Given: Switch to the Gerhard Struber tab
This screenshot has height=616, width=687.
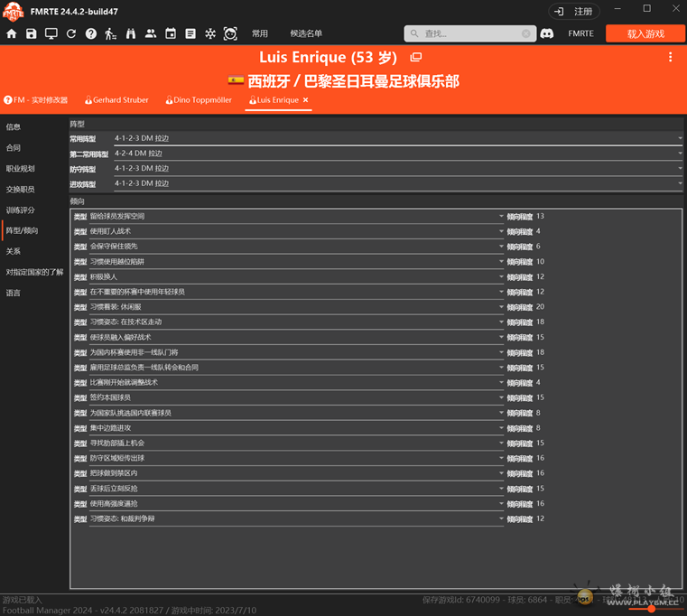Looking at the screenshot, I should coord(119,100).
